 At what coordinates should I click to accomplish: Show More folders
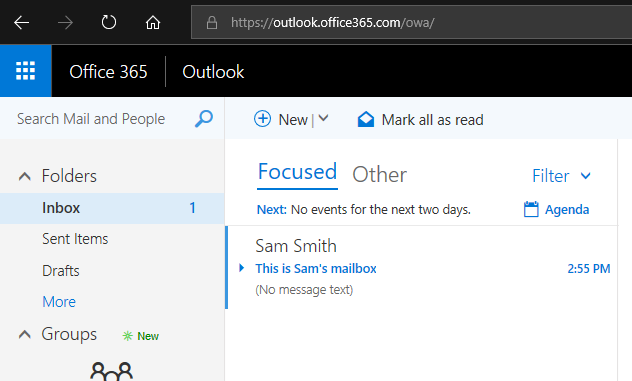59,302
